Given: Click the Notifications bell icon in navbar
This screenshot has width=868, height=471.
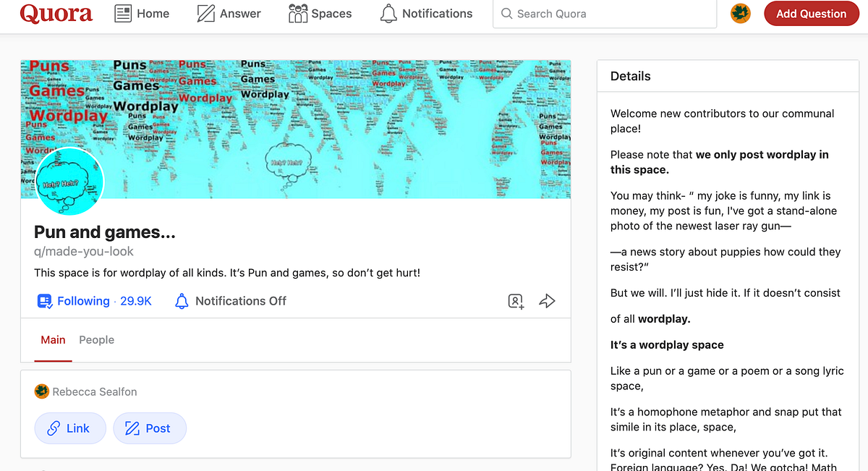Looking at the screenshot, I should pyautogui.click(x=388, y=13).
